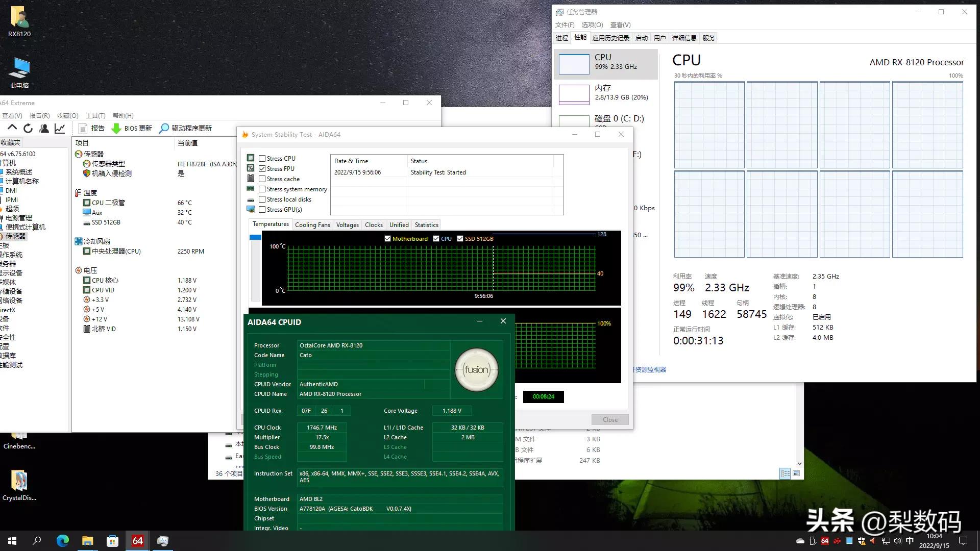
Task: Click the clock in the system tray
Action: point(934,540)
